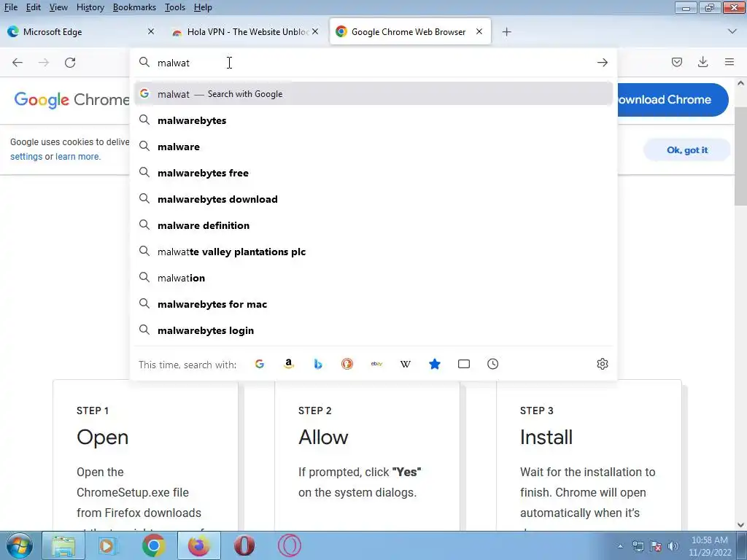Open the Help menu
Screen dimensions: 747x560
pyautogui.click(x=203, y=7)
